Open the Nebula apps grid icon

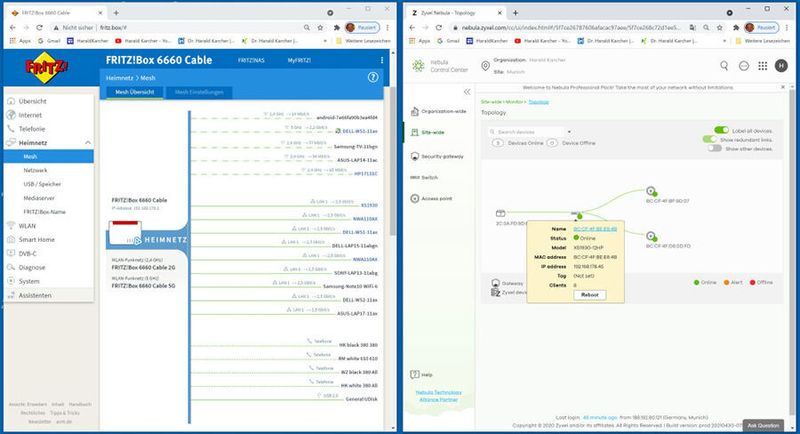click(762, 66)
